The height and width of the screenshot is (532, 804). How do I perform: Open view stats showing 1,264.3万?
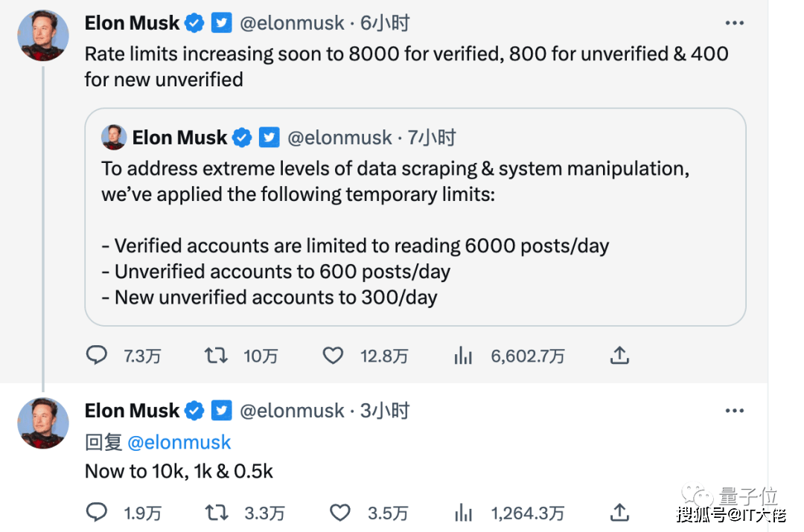pos(463,512)
